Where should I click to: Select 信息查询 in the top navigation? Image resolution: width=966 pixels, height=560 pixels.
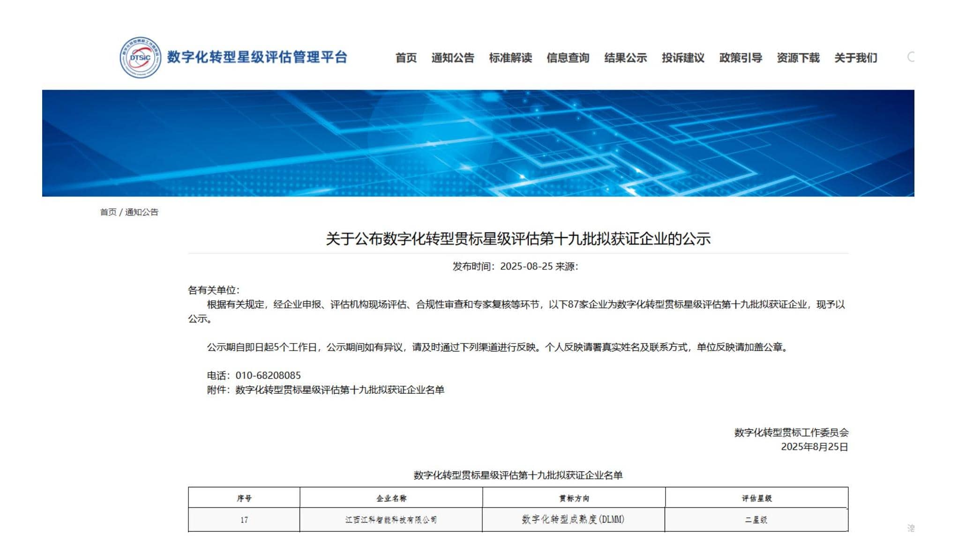[x=568, y=58]
